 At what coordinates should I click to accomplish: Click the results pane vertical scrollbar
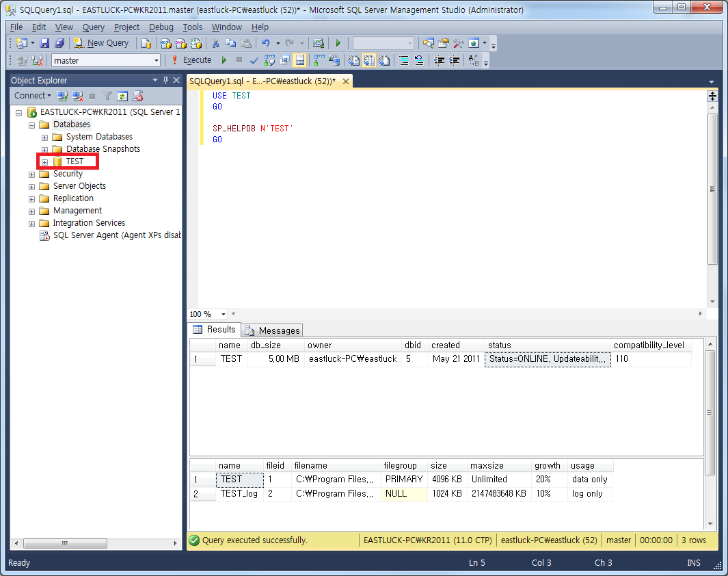(710, 412)
